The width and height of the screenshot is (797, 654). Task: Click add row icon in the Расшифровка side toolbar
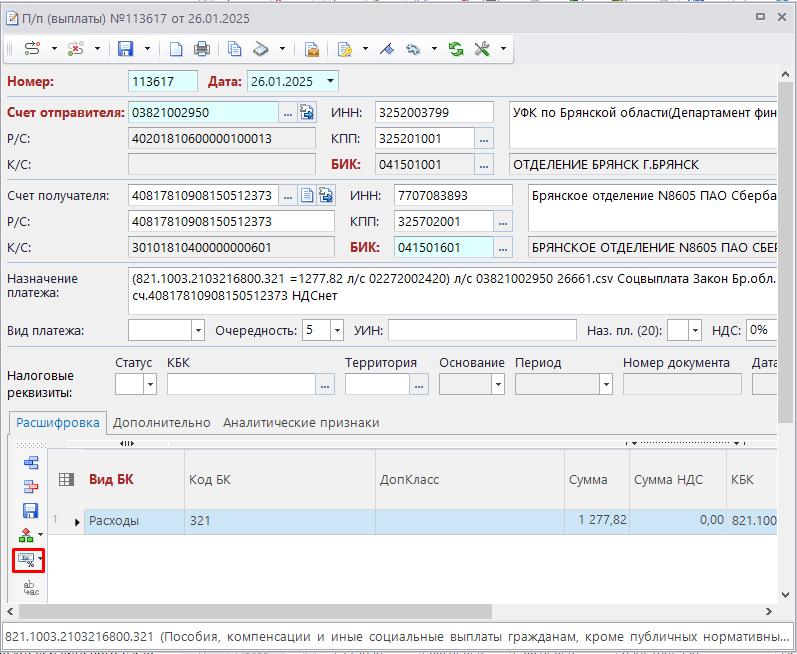[x=30, y=462]
